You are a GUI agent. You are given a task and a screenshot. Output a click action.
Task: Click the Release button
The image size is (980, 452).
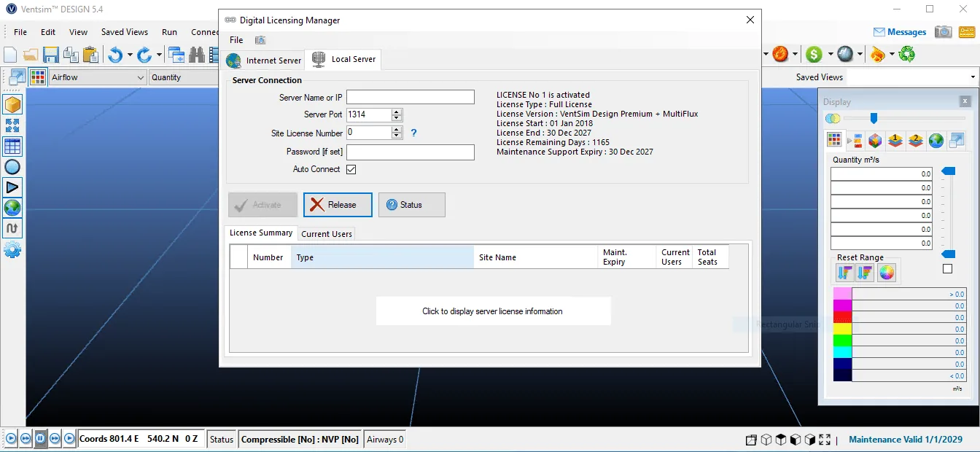[338, 205]
